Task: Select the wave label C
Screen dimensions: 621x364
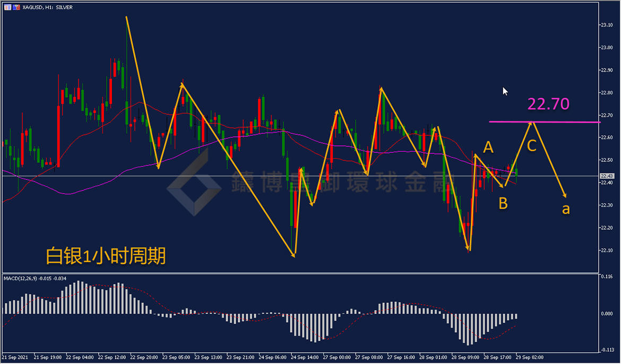Action: click(x=532, y=146)
